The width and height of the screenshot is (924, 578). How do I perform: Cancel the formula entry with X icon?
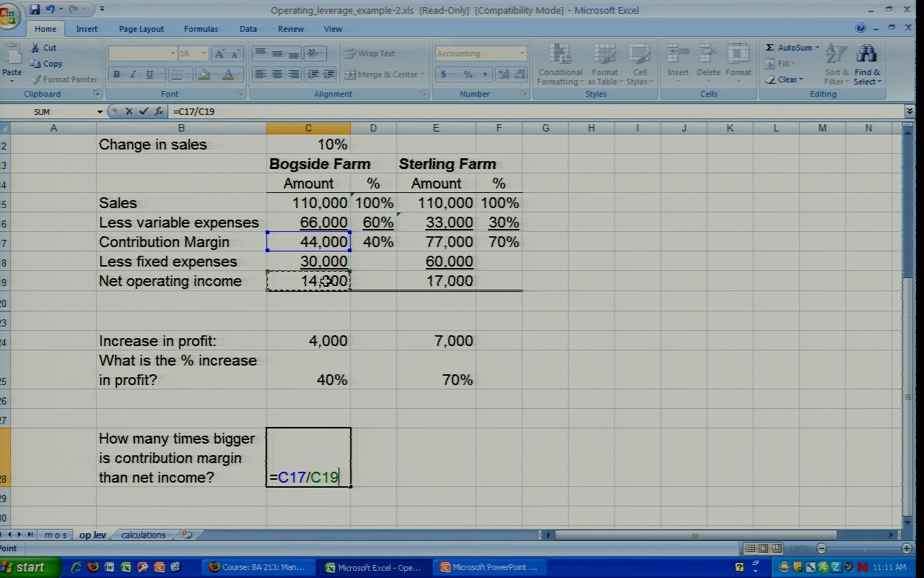[128, 111]
